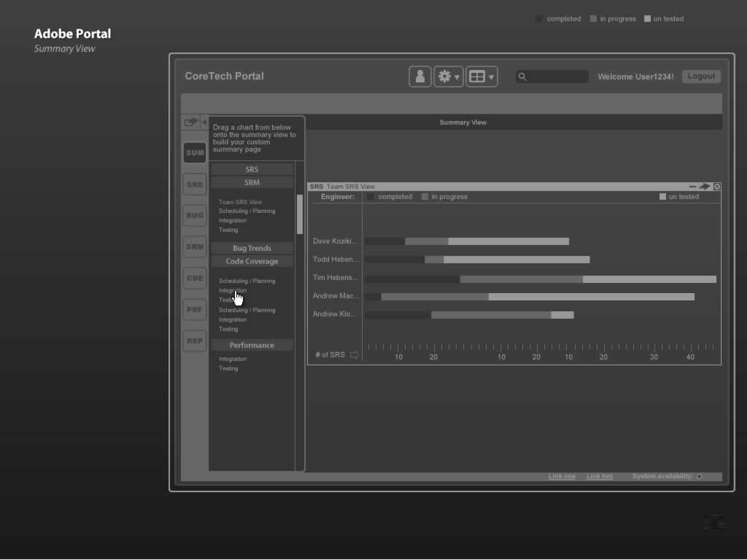Open Link one in footer
747x560 pixels.
[x=562, y=476]
